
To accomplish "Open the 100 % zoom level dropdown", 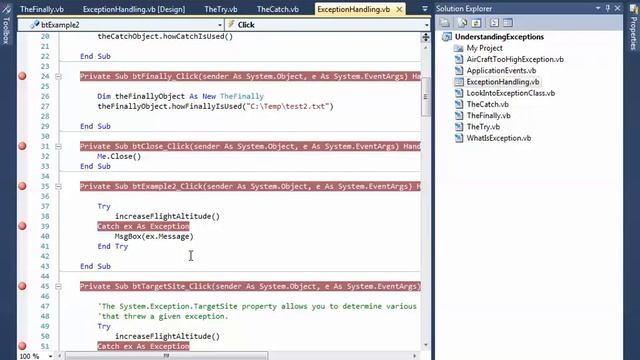I will coord(50,356).
